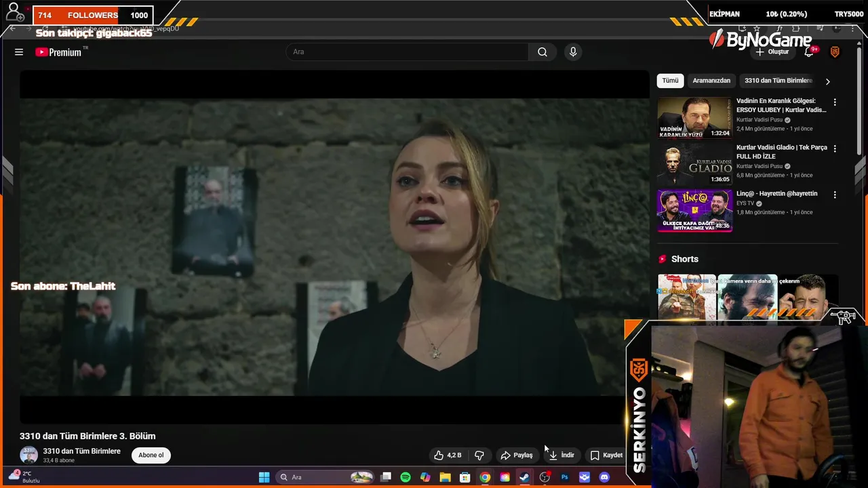Open Copilot from the taskbar
The image size is (868, 488).
[425, 477]
